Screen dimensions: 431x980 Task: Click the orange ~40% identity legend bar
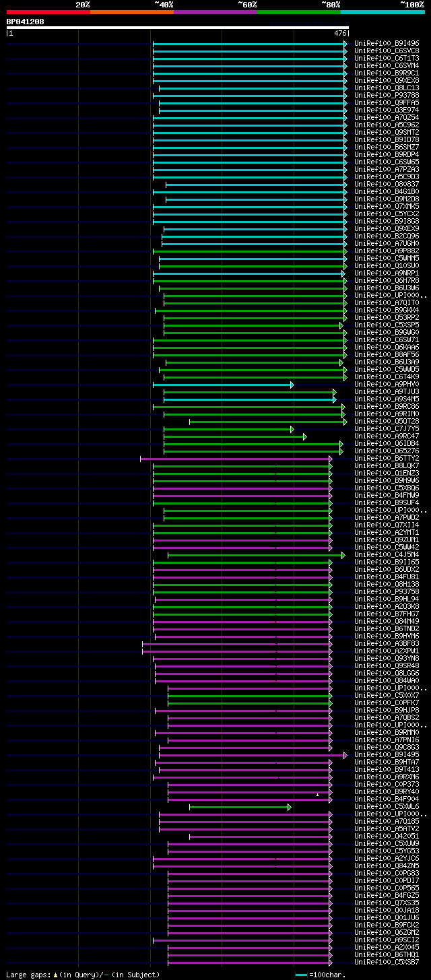tap(132, 12)
